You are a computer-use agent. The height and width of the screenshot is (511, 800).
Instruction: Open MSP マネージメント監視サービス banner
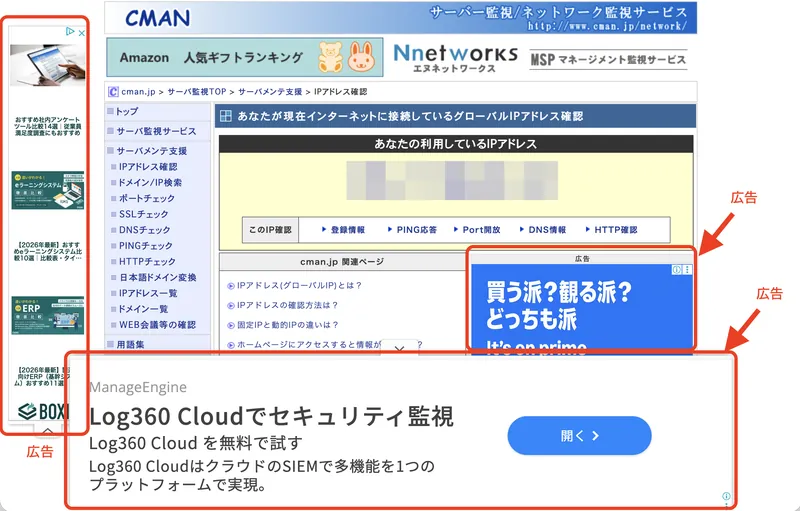coord(608,60)
